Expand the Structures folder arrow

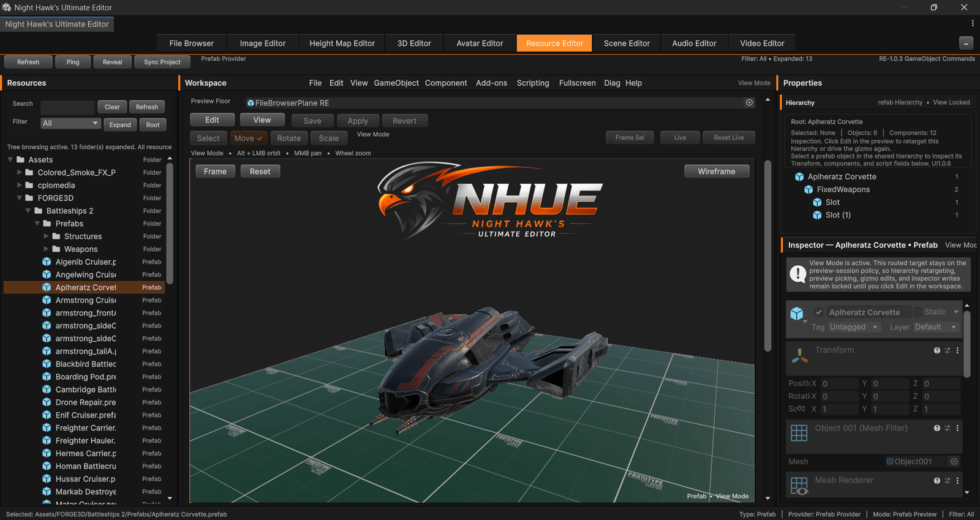click(46, 236)
